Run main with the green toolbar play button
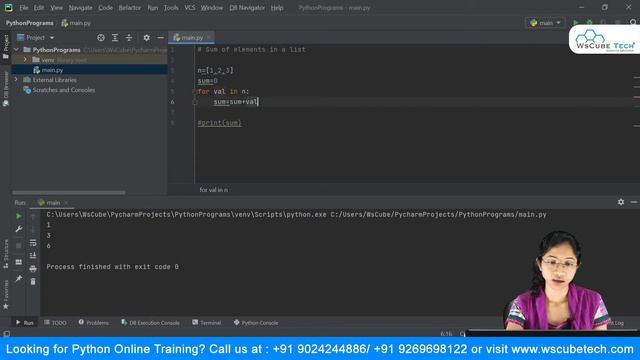The height and width of the screenshot is (360, 640). pyautogui.click(x=576, y=23)
